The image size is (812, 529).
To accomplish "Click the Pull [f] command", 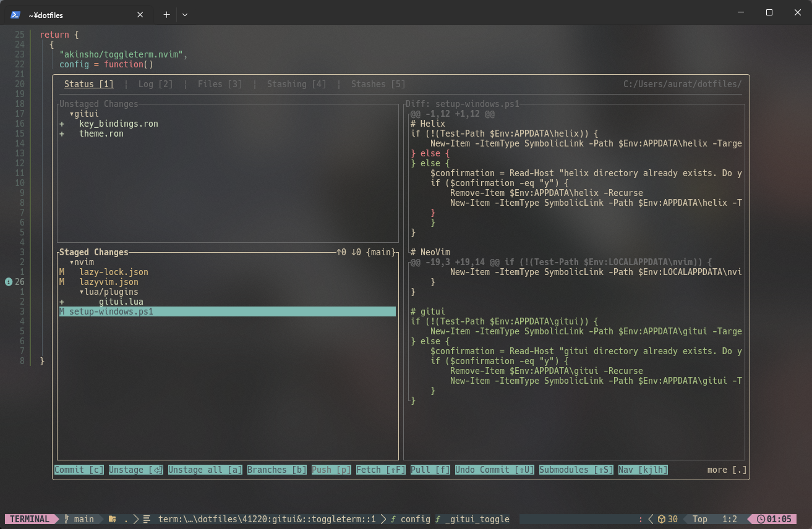I will tap(430, 470).
